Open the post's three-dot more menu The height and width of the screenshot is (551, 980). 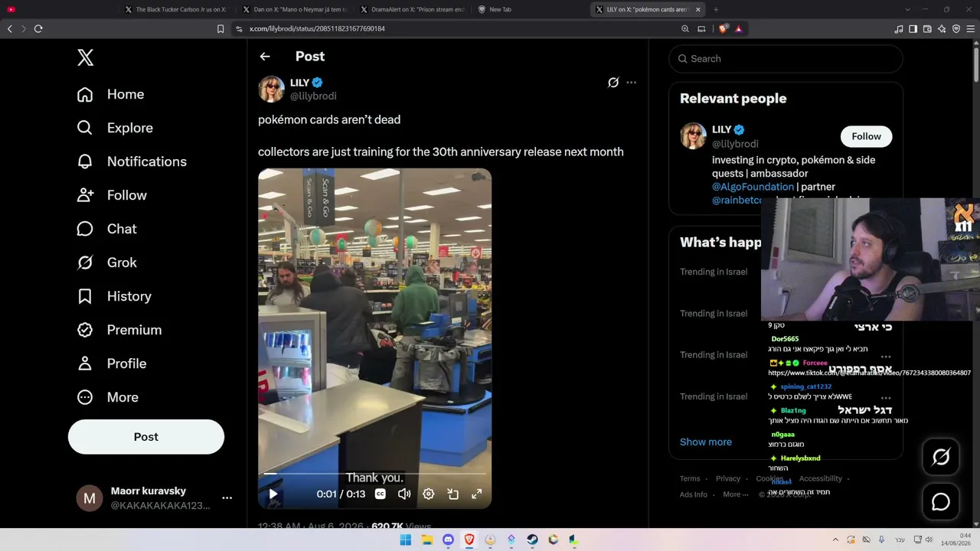[631, 83]
